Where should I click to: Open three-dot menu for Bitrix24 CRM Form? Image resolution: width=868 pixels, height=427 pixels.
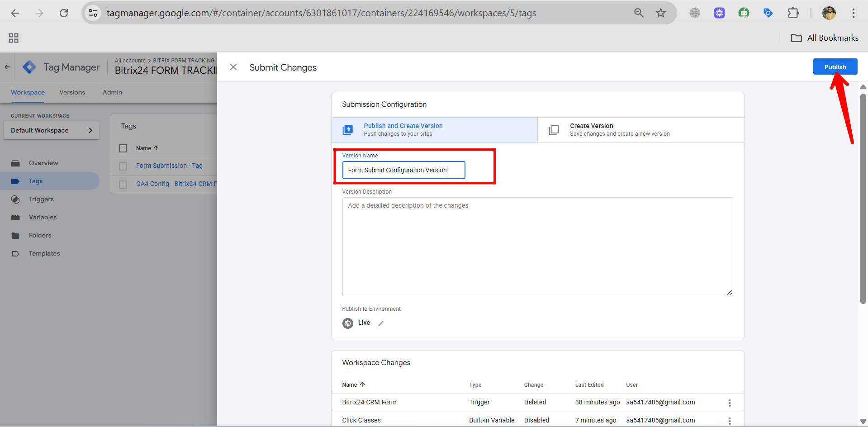pos(729,403)
